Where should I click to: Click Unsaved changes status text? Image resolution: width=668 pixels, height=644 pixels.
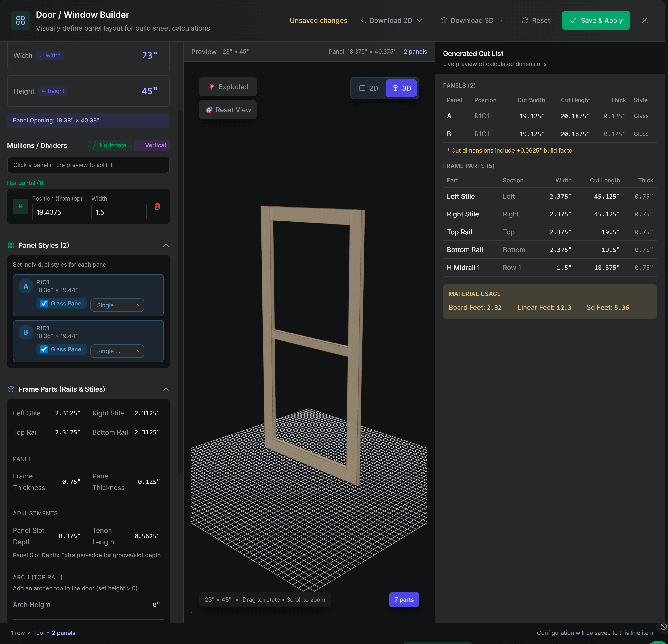[x=318, y=20]
